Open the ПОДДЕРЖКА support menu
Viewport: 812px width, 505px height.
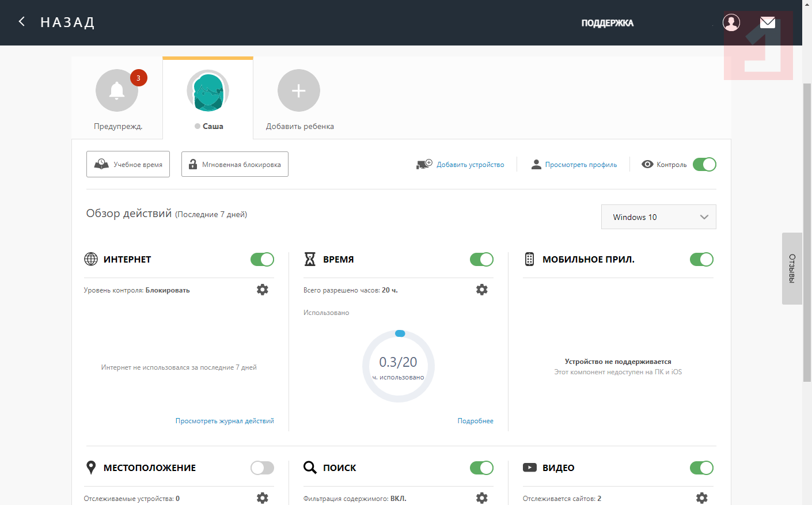click(x=608, y=23)
